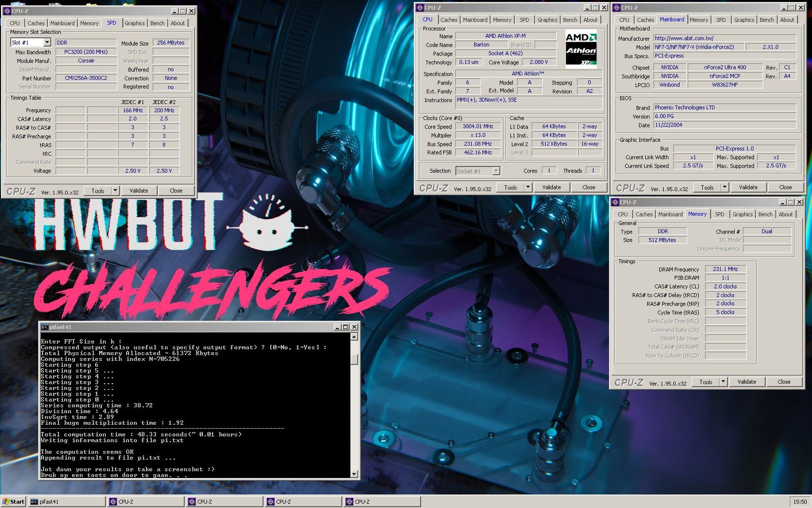Viewport: 812px width, 508px height.
Task: Click Close button in CPU window
Action: click(588, 187)
